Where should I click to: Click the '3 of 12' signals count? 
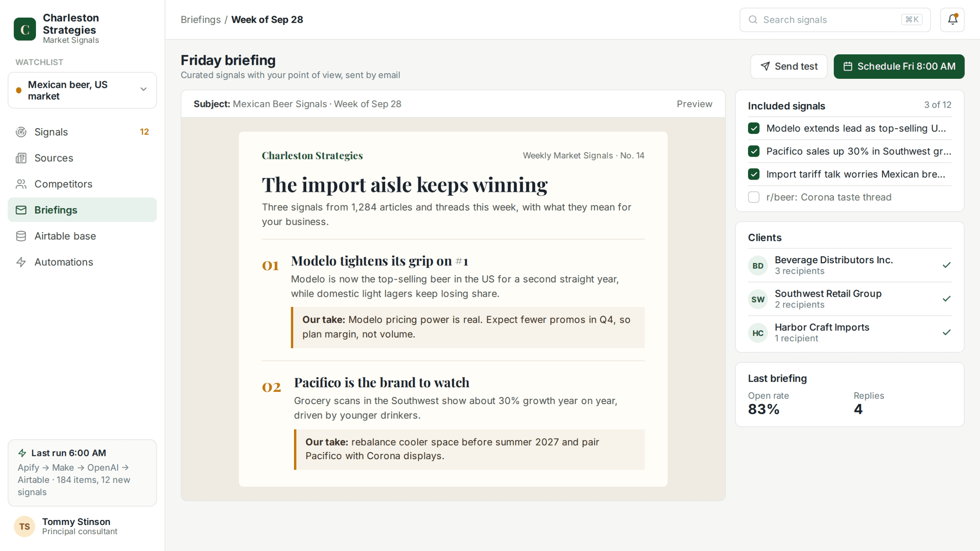pyautogui.click(x=938, y=105)
